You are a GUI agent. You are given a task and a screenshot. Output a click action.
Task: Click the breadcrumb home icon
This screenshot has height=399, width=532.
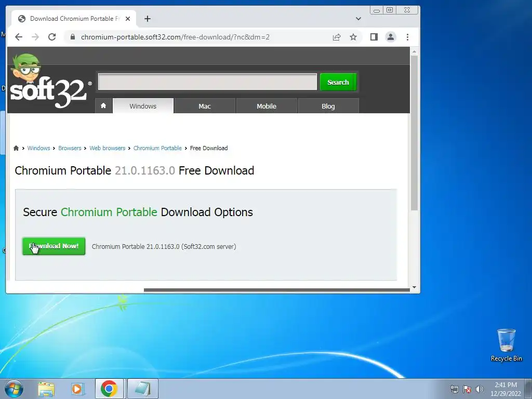(16, 148)
